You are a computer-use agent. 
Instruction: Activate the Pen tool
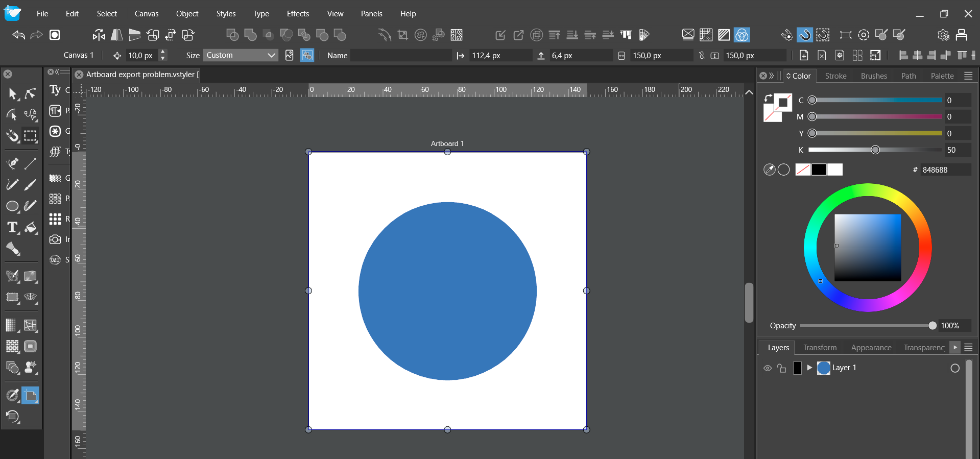[x=12, y=163]
